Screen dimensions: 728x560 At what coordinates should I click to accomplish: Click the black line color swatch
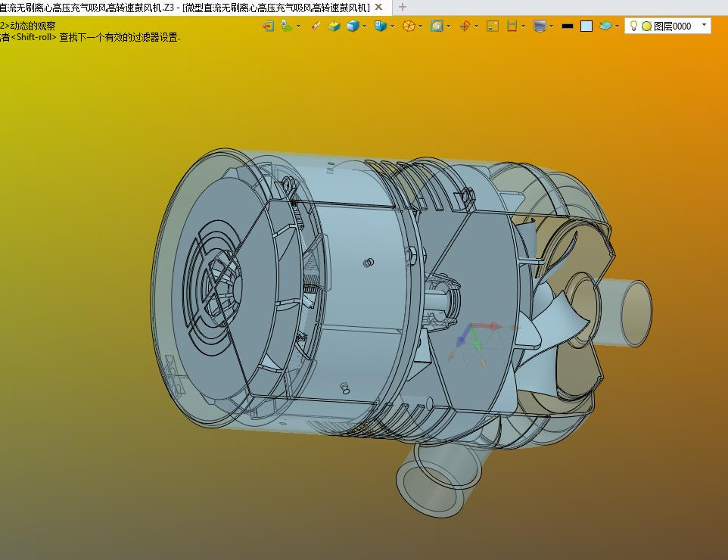(568, 26)
